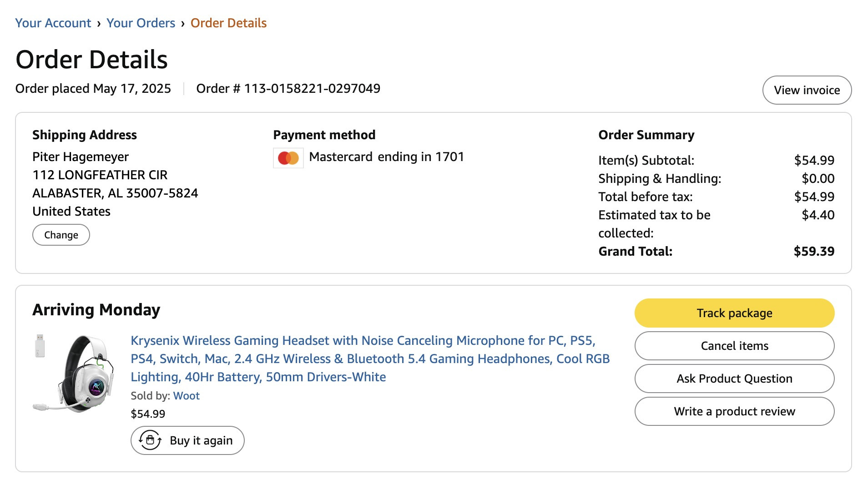The width and height of the screenshot is (868, 485).
Task: Ask Product Question about the headset
Action: click(x=734, y=379)
